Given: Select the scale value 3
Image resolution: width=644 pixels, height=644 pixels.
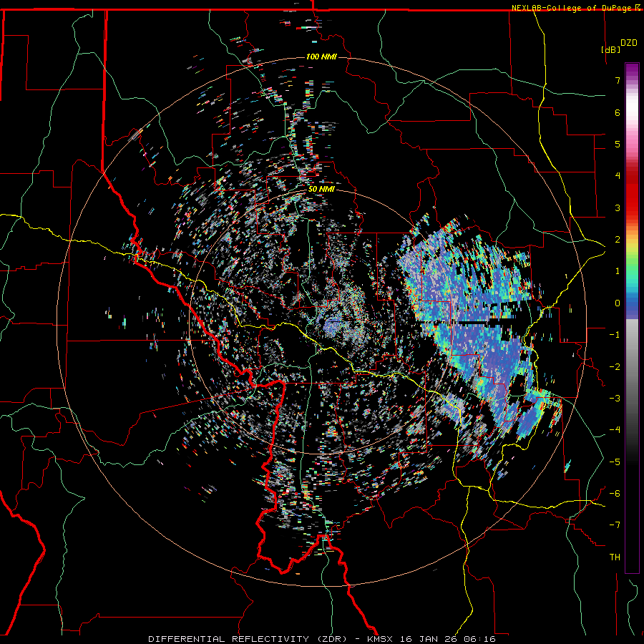Looking at the screenshot, I should 618,208.
